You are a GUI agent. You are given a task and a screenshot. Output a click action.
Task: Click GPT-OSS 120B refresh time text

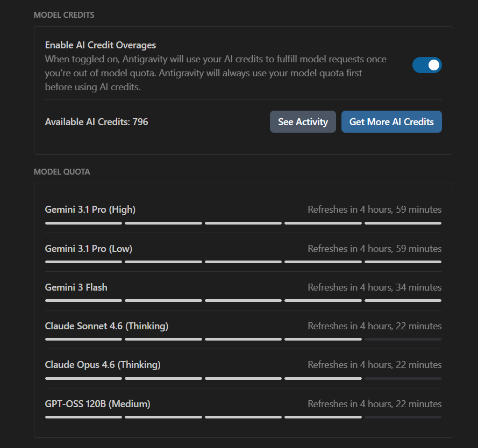point(375,404)
